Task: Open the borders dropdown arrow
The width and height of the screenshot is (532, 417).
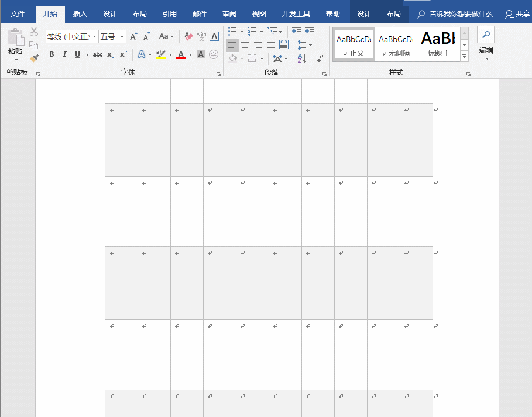Action: click(262, 58)
